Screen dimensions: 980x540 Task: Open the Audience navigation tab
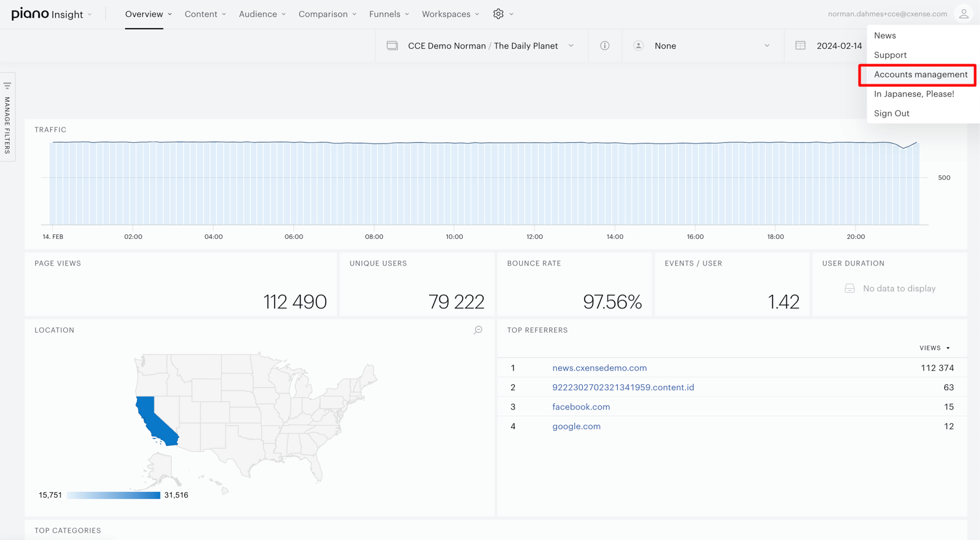[262, 14]
